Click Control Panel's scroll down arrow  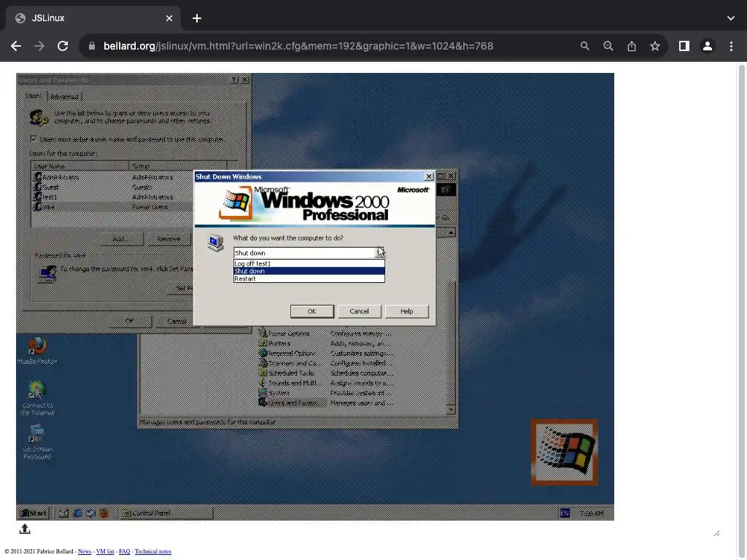coord(451,410)
